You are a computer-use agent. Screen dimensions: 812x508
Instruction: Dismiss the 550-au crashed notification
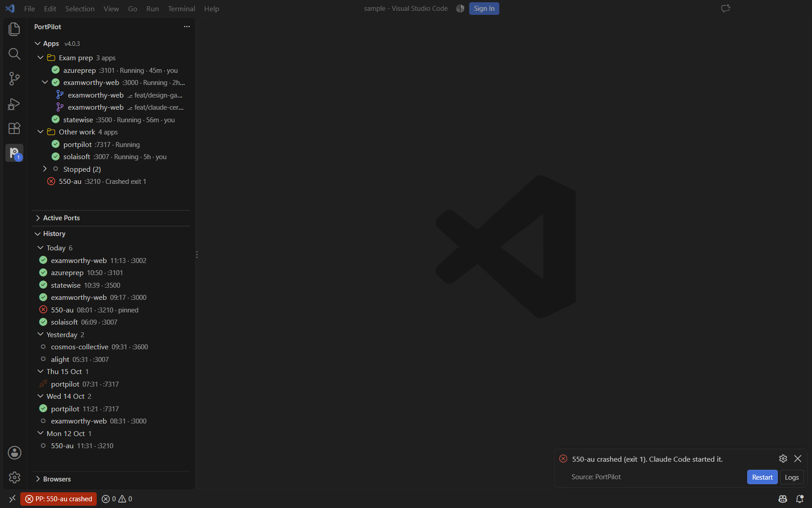tap(798, 459)
